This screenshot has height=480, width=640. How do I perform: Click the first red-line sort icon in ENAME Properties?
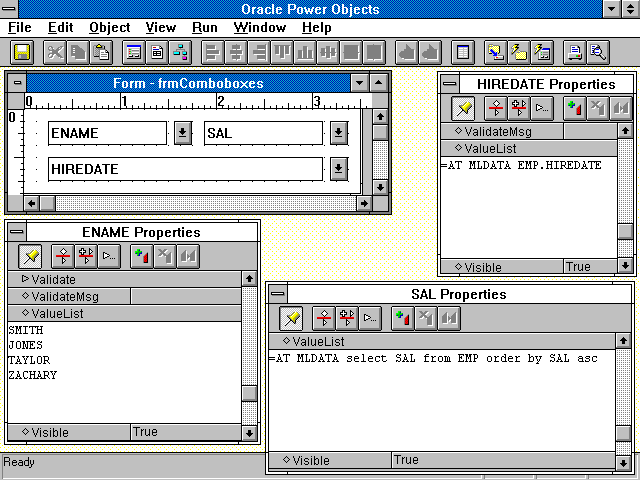[63, 256]
